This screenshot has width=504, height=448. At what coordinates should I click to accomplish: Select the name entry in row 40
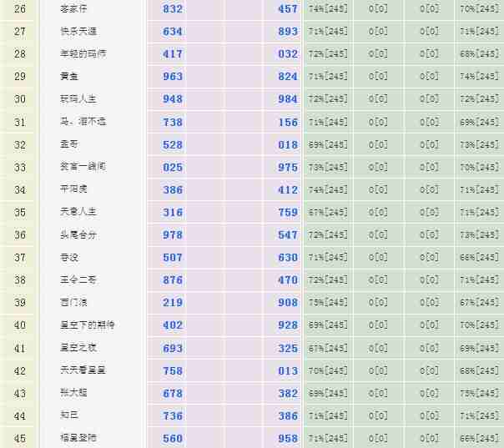tap(88, 325)
